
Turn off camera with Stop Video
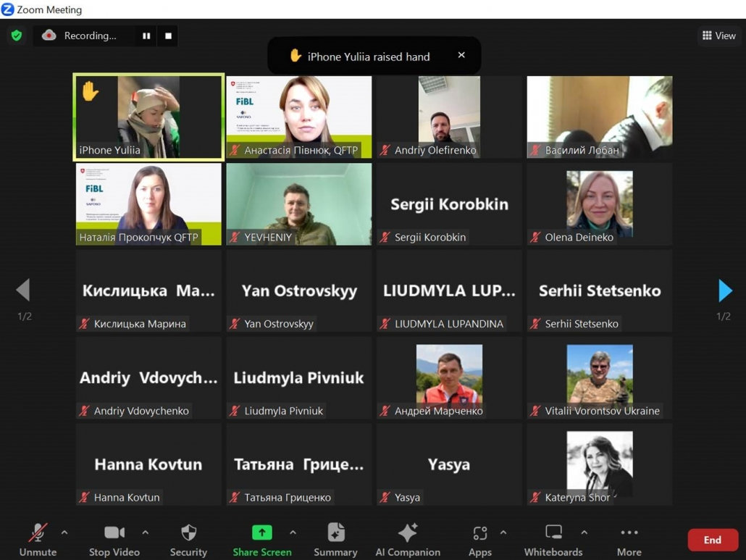pyautogui.click(x=114, y=540)
